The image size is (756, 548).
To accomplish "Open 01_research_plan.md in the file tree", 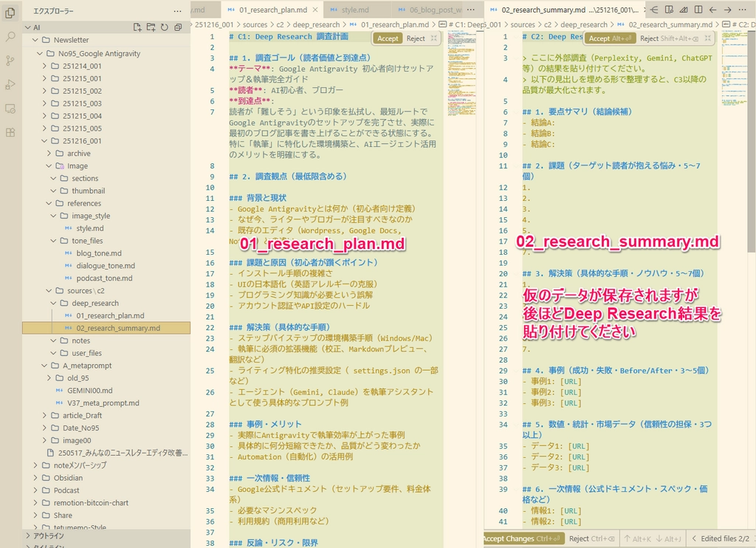I will [x=110, y=316].
